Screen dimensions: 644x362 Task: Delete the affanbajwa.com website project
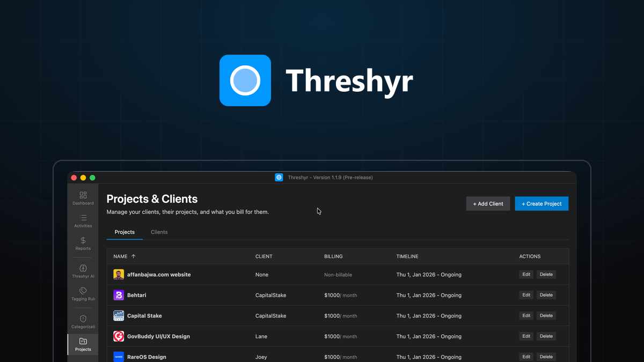(x=546, y=275)
